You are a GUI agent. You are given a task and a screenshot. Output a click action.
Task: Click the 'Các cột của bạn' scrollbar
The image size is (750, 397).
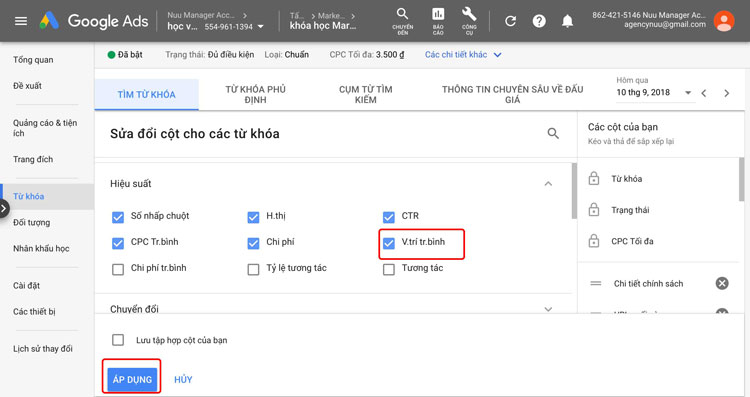point(741,179)
